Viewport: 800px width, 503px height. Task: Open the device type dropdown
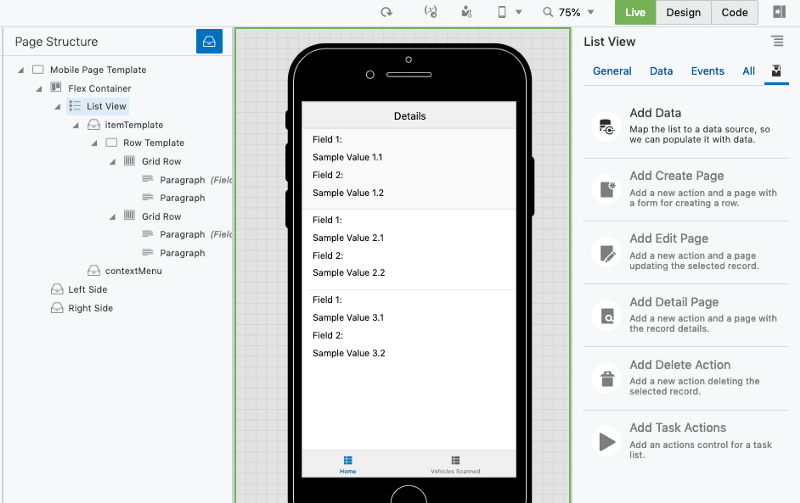pyautogui.click(x=509, y=12)
